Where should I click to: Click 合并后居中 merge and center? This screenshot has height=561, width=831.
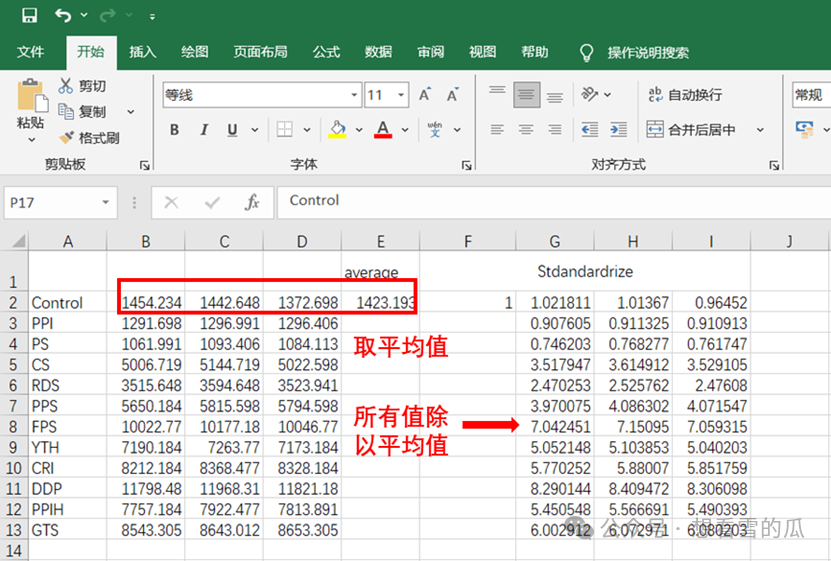tap(691, 129)
